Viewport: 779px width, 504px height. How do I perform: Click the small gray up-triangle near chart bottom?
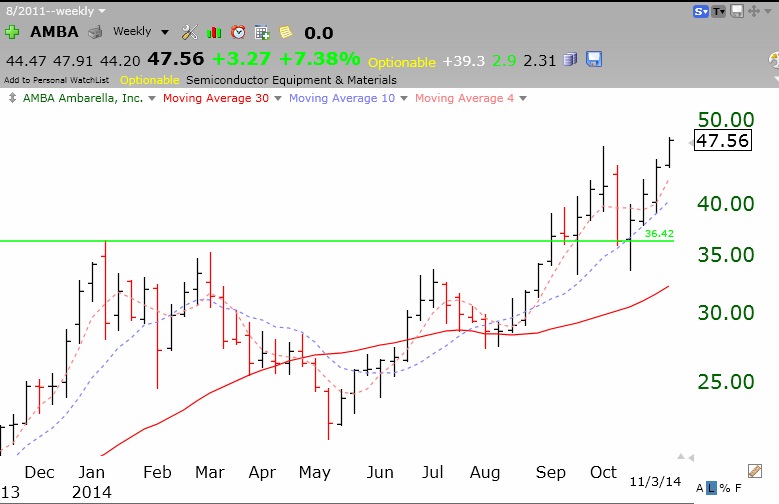[681, 457]
